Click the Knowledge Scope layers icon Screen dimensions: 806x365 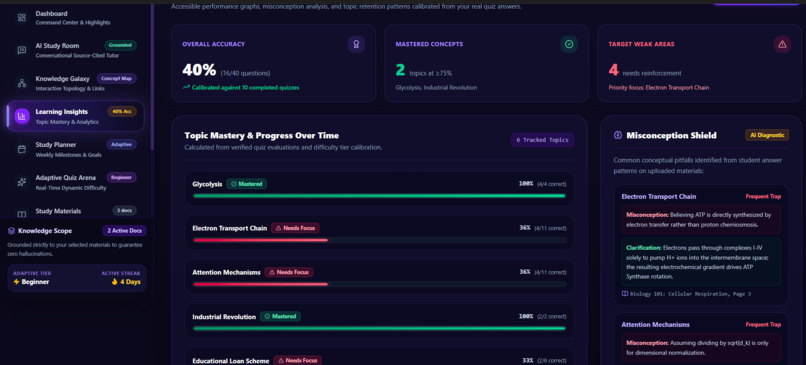11,231
